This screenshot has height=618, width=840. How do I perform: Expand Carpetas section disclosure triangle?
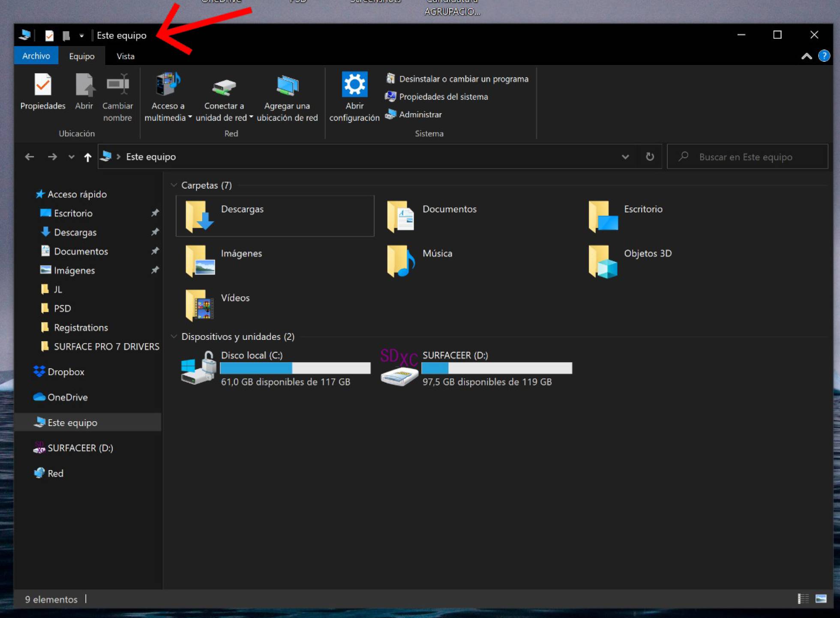[x=175, y=185]
